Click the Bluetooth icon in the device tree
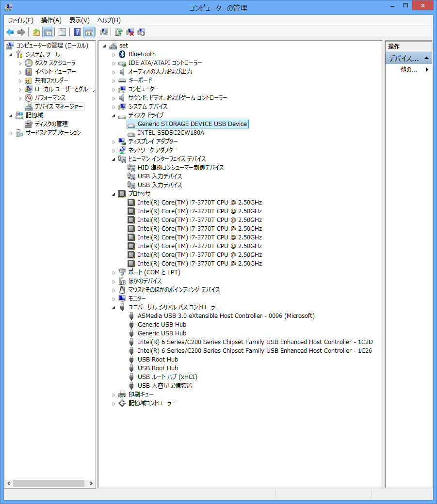 [x=122, y=54]
